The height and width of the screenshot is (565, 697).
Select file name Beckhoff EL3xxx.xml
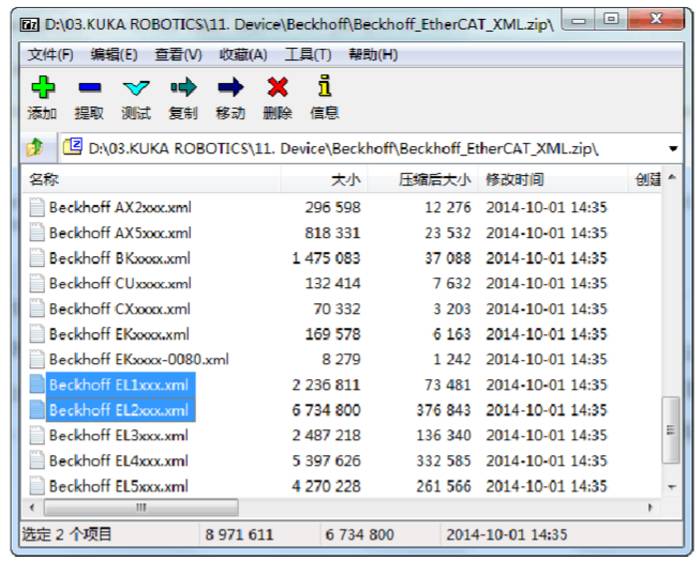pos(119,435)
